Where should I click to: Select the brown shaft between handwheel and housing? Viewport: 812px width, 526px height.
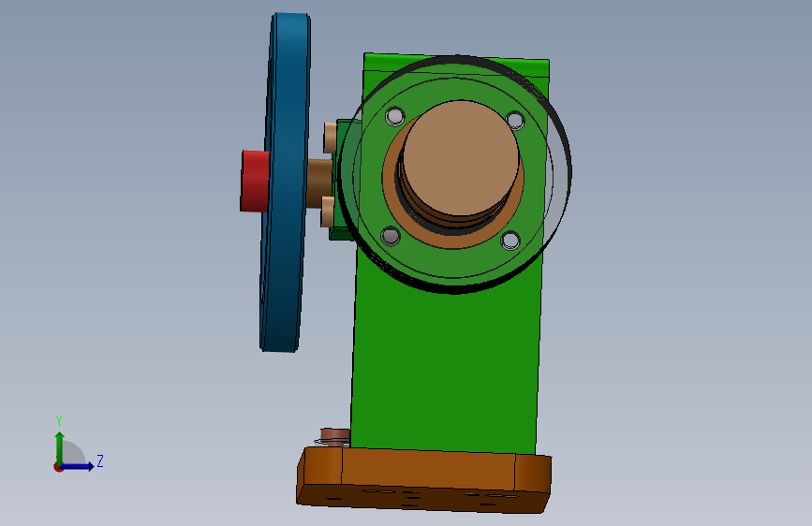tap(319, 183)
